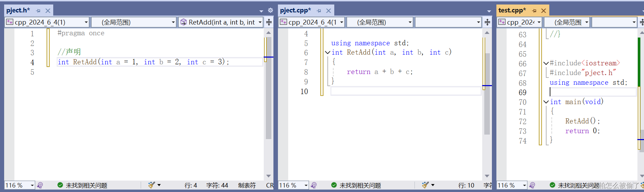Close the test.cpp tab
Image resolution: width=644 pixels, height=192 pixels.
[x=543, y=11]
